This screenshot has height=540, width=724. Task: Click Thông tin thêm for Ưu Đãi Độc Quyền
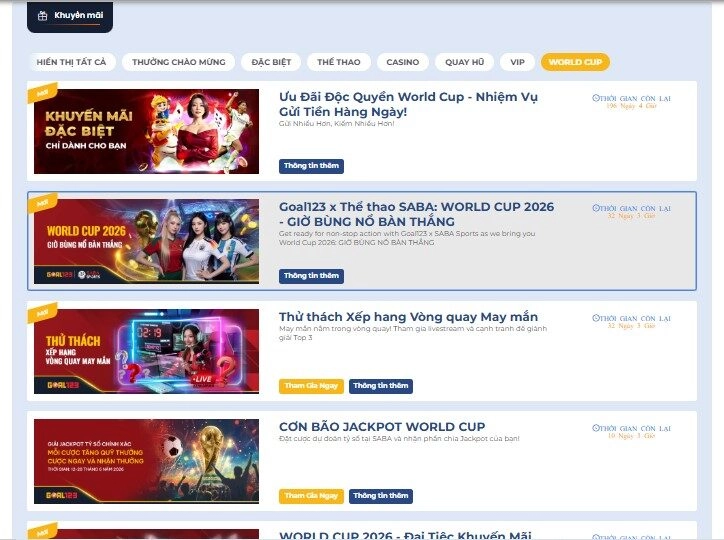click(311, 166)
